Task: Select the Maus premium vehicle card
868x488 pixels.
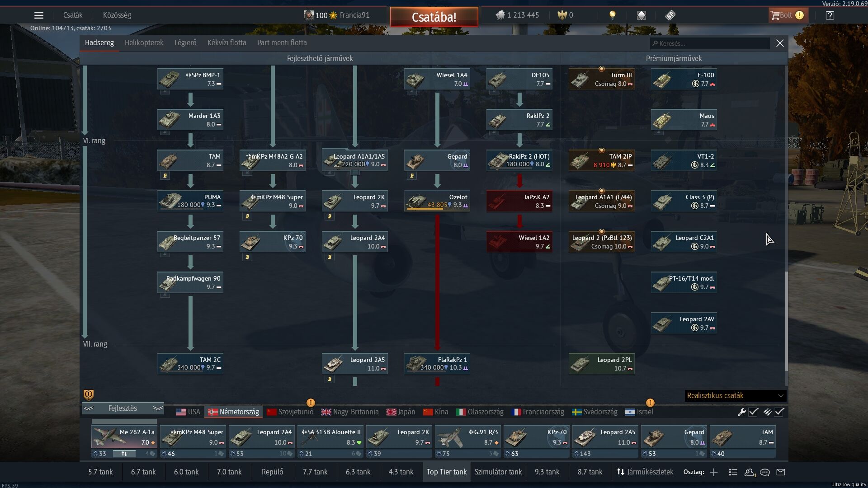Action: (x=684, y=120)
